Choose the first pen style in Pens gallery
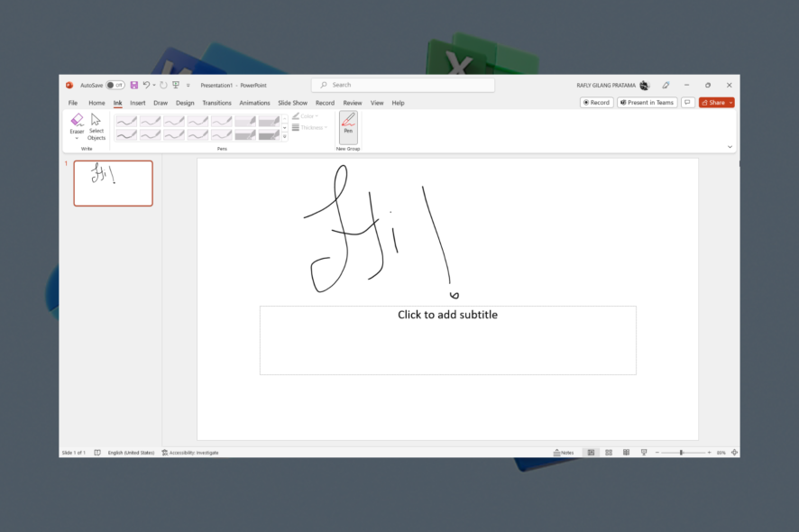 125,120
